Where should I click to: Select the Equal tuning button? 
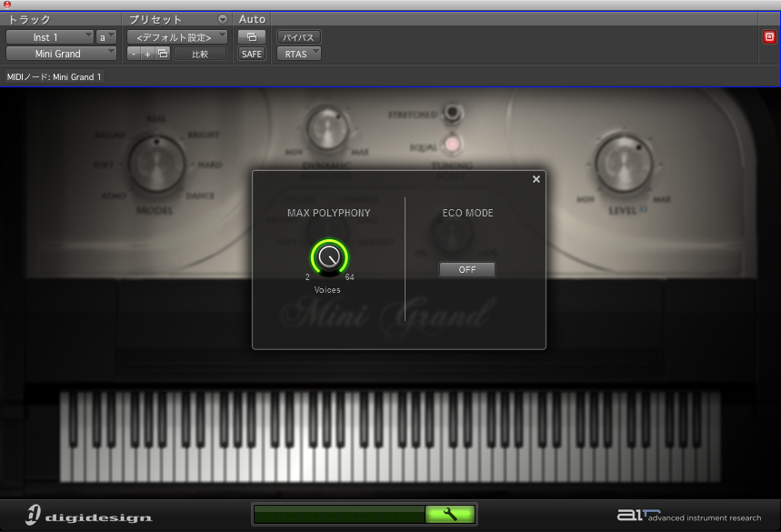click(x=452, y=145)
